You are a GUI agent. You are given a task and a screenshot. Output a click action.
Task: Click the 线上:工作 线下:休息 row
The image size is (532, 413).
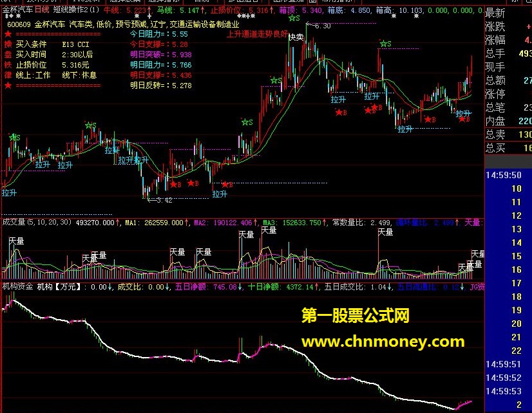(56, 75)
